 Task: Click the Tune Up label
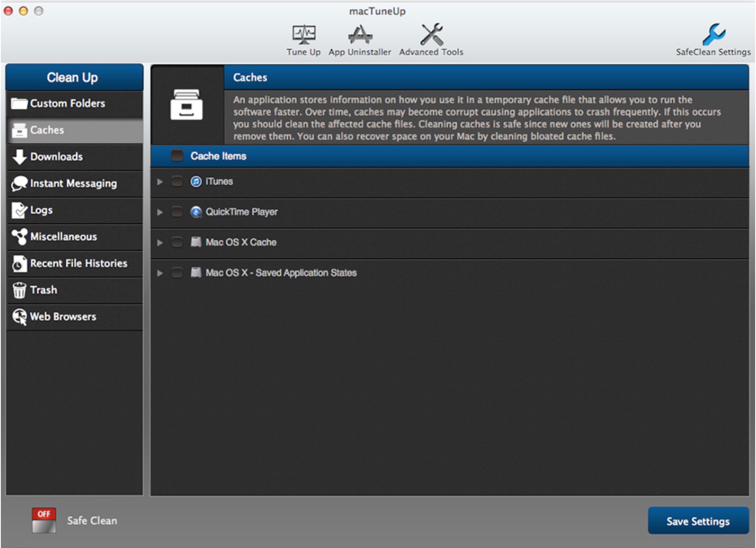click(303, 52)
